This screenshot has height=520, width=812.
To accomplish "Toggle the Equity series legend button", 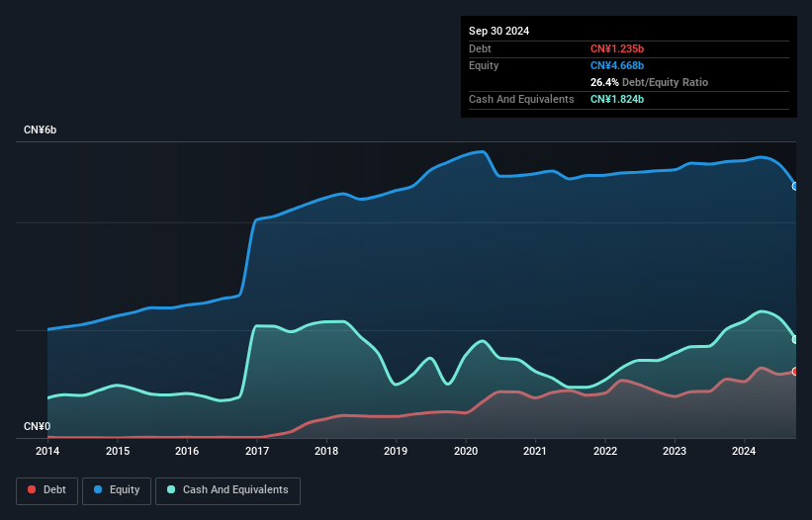I will (x=117, y=490).
